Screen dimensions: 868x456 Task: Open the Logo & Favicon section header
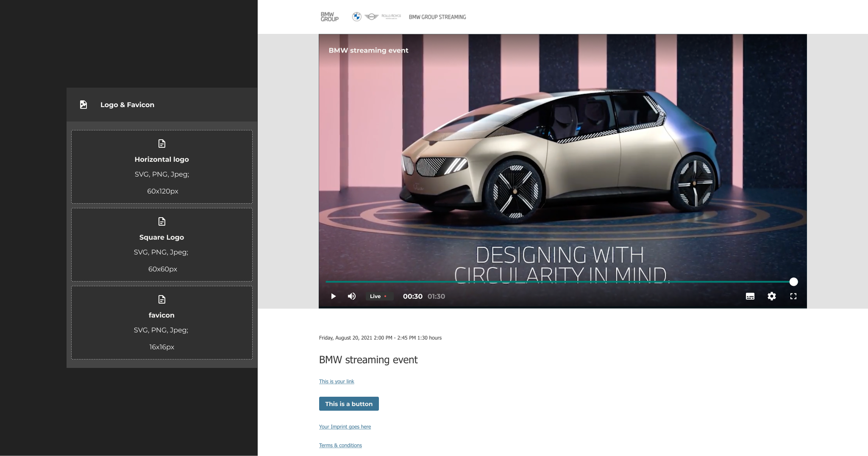coord(162,105)
